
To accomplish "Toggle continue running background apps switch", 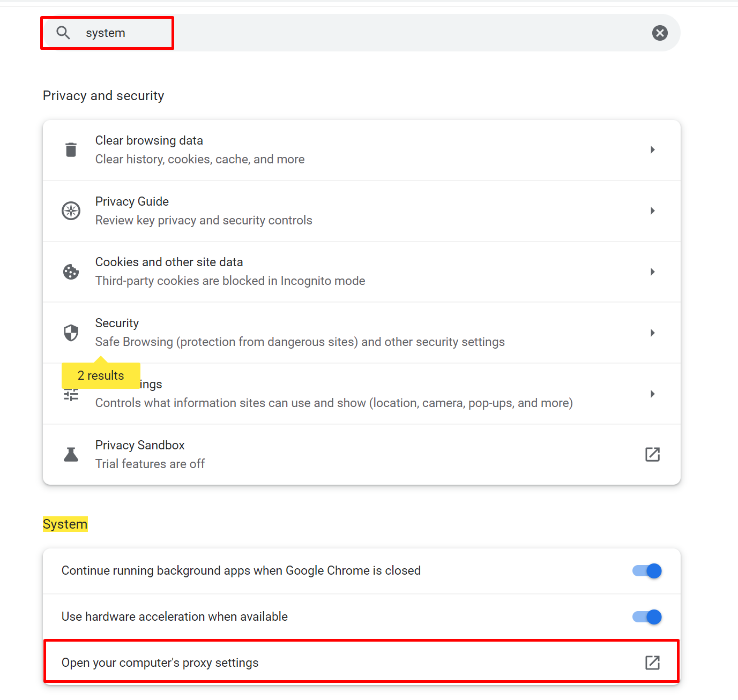I will click(x=647, y=571).
